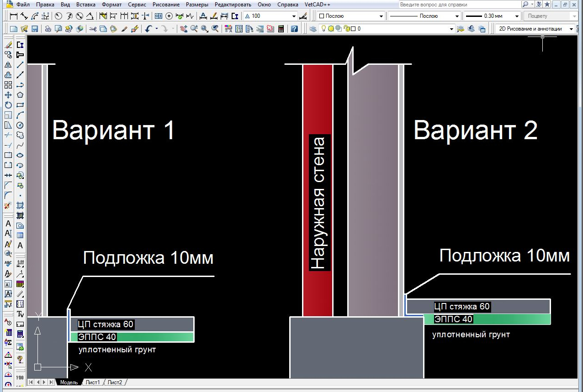Click the Help question mark button
This screenshot has width=583, height=392.
coord(295,29)
